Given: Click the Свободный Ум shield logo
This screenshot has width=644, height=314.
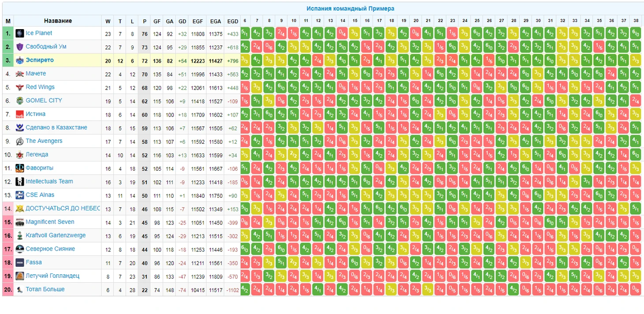Looking at the screenshot, I should pyautogui.click(x=19, y=47).
